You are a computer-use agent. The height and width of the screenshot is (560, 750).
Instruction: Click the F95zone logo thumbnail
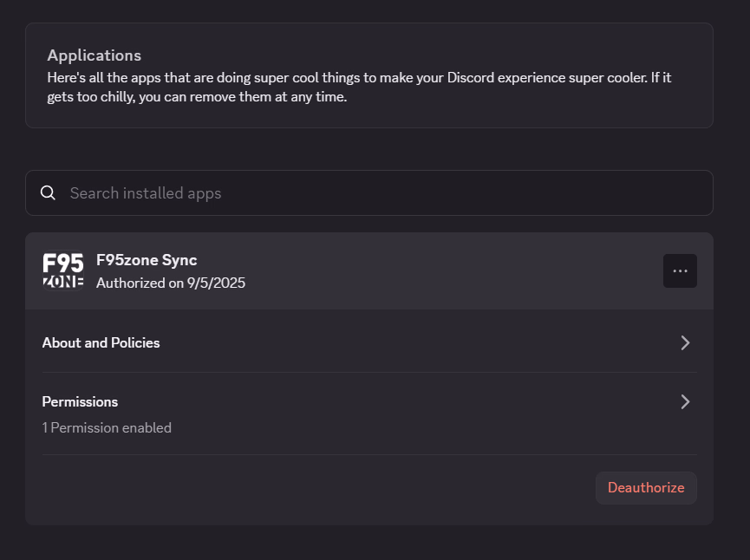(x=63, y=270)
